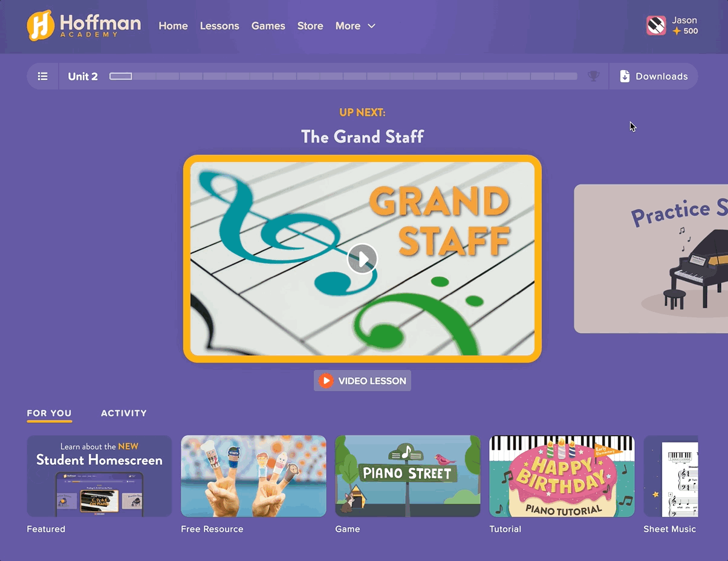
Task: Click the Downloads button
Action: [x=654, y=76]
